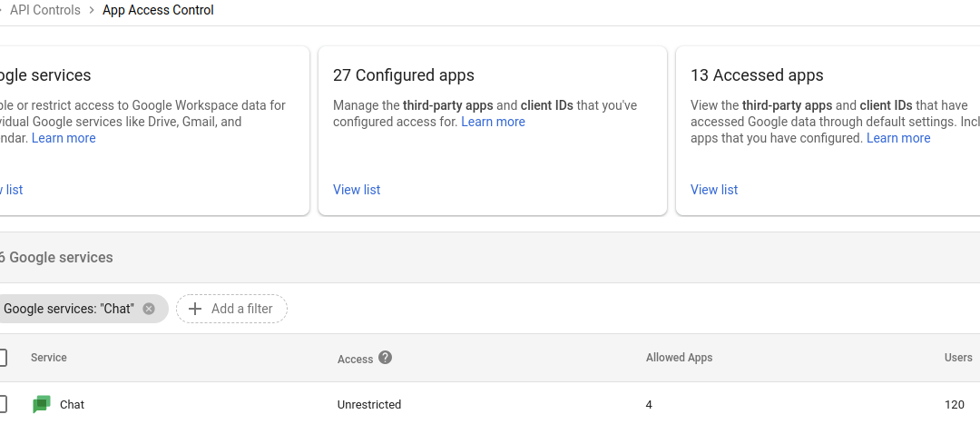This screenshot has height=444, width=980.
Task: Click the allowed apps count 4
Action: click(x=649, y=405)
